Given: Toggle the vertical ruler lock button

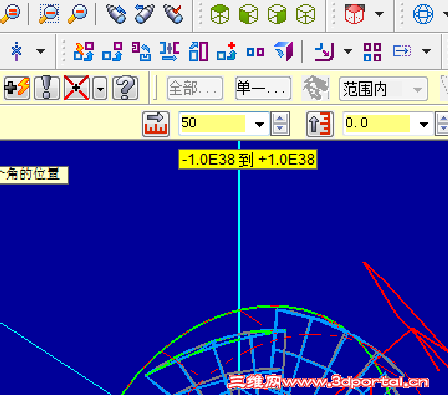Looking at the screenshot, I should click(320, 124).
